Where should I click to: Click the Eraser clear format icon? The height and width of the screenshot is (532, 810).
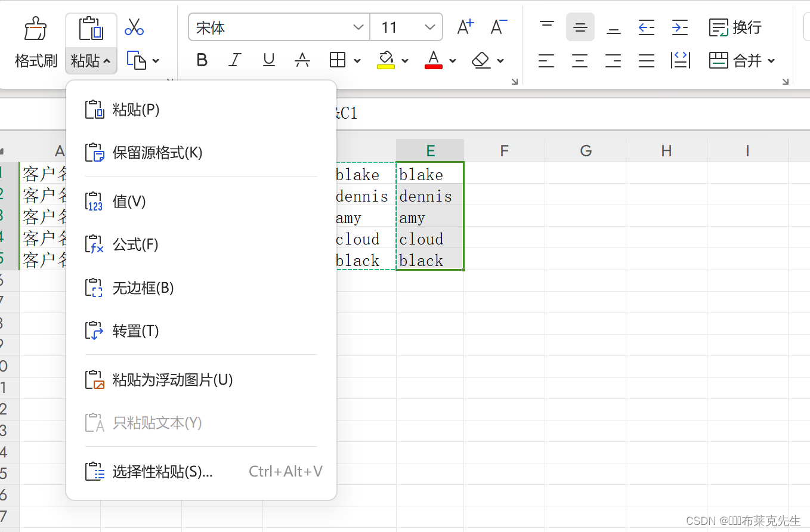[x=481, y=60]
